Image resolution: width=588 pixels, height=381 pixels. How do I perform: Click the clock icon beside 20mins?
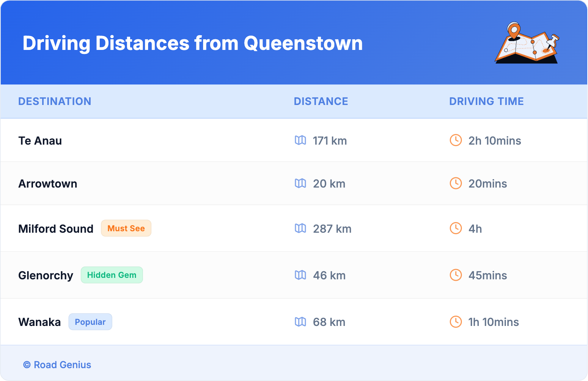(x=456, y=183)
